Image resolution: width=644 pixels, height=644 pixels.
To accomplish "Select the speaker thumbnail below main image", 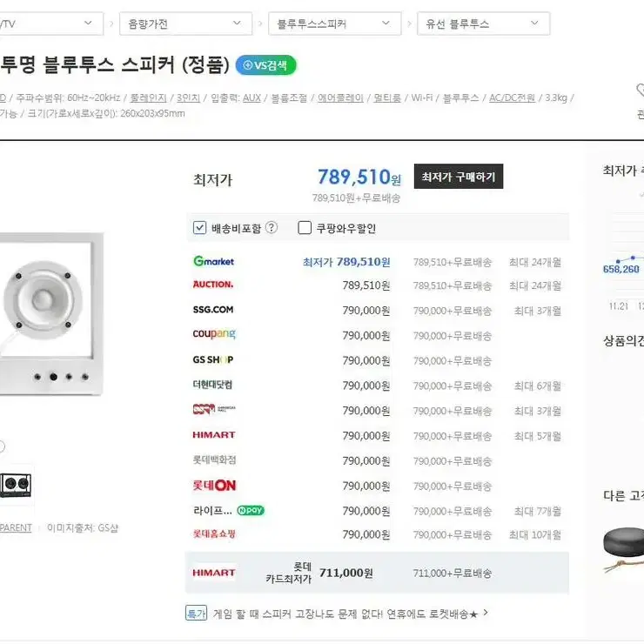I will (16, 485).
